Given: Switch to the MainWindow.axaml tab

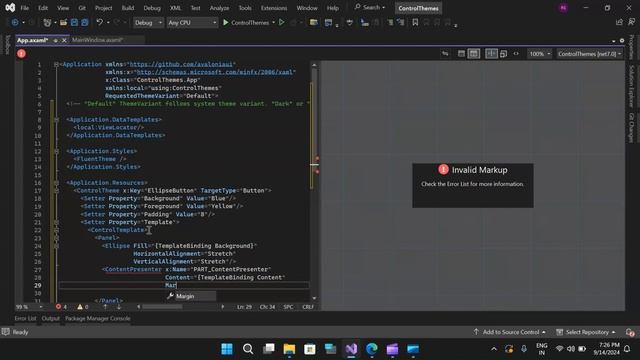Looking at the screenshot, I should click(98, 40).
